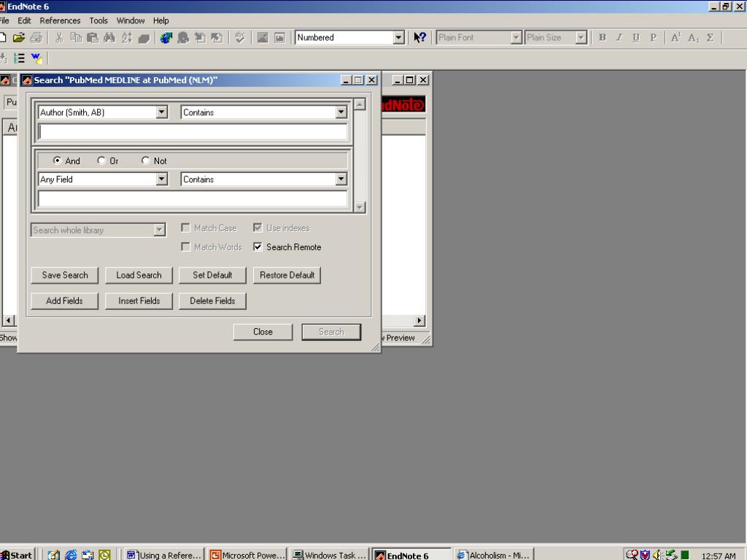Open the Numbered output style dropdown

tap(399, 38)
